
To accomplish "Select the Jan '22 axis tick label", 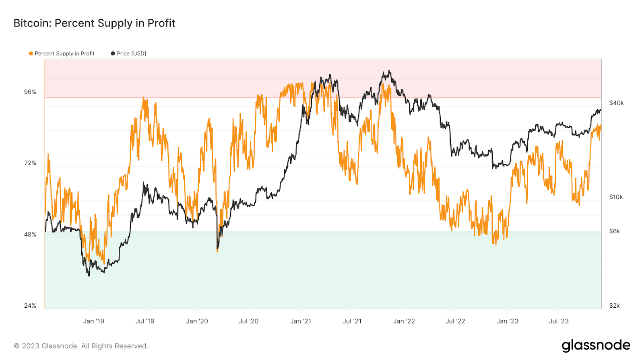I will click(404, 321).
